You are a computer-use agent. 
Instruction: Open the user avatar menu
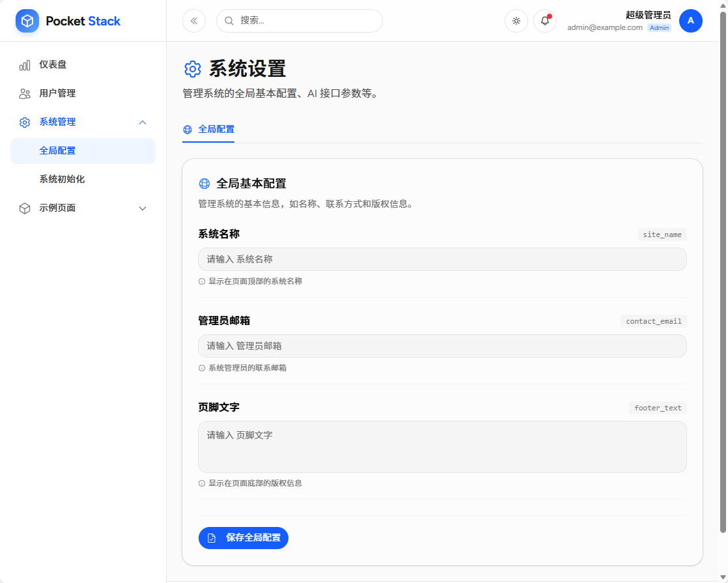[x=690, y=21]
